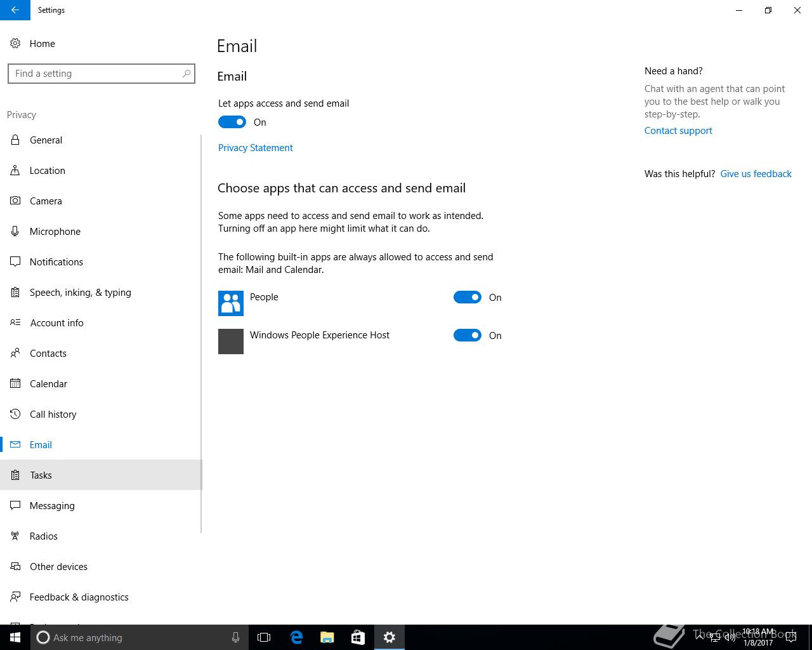This screenshot has width=812, height=650.
Task: Open the General privacy section
Action: coord(101,140)
